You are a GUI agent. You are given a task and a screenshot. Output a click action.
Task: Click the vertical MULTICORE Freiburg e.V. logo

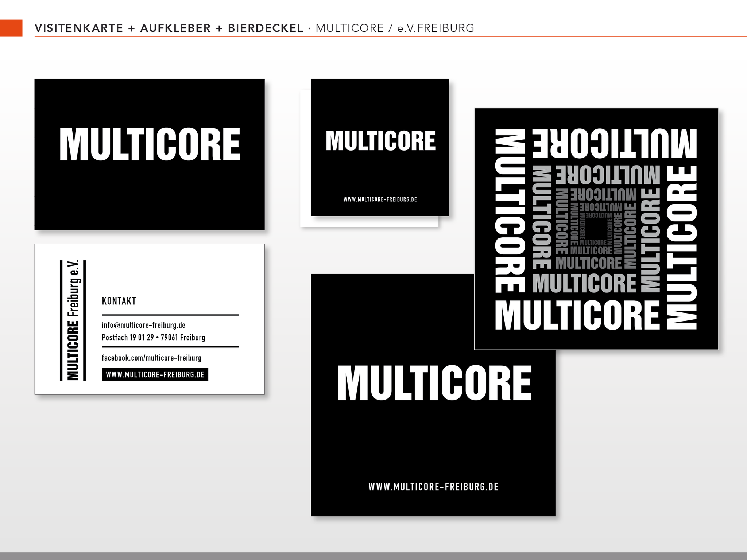(x=73, y=320)
